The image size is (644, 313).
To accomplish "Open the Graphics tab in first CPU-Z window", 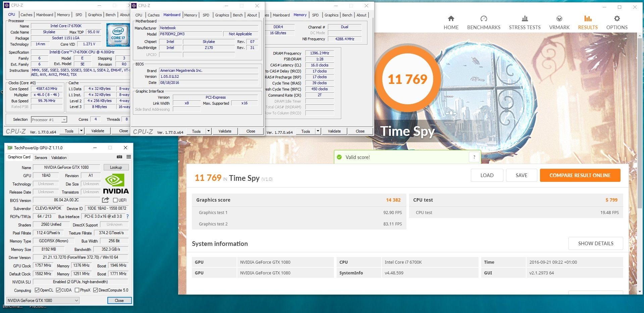I will click(x=95, y=15).
